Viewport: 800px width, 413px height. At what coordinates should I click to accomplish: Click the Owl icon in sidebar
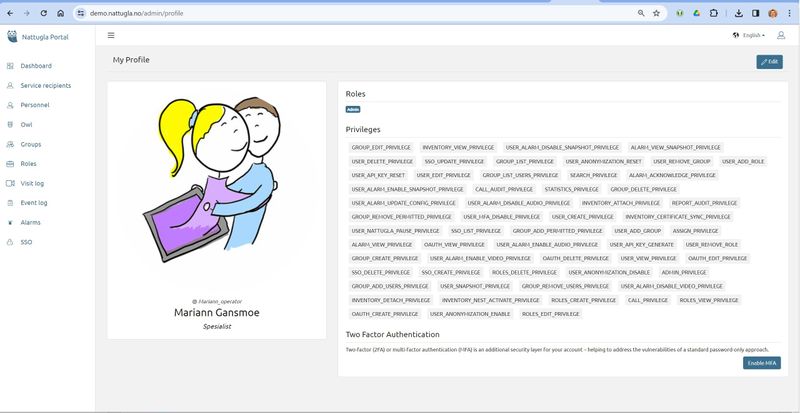coord(10,125)
